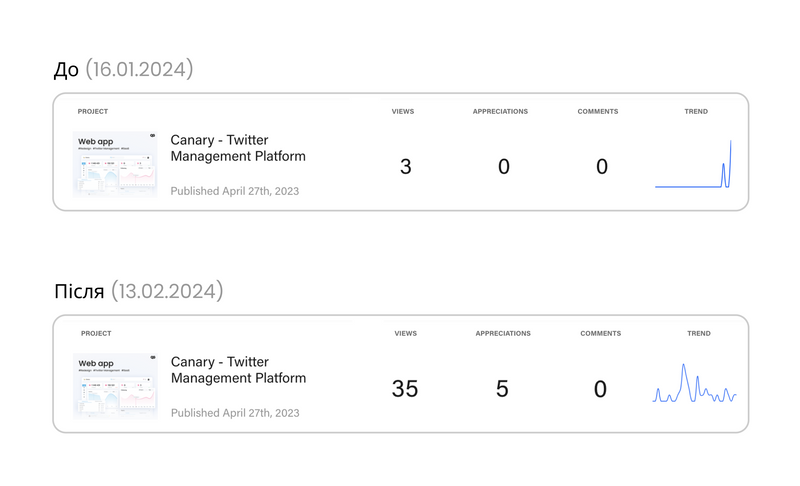Click the VIEWS column header in bottom table
Image resolution: width=800 pixels, height=486 pixels.
[405, 333]
